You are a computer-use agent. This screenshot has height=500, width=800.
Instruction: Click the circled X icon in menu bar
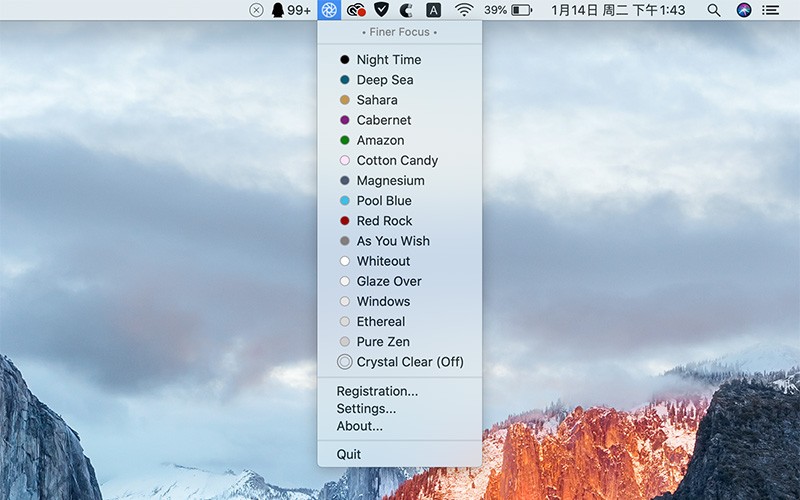256,10
